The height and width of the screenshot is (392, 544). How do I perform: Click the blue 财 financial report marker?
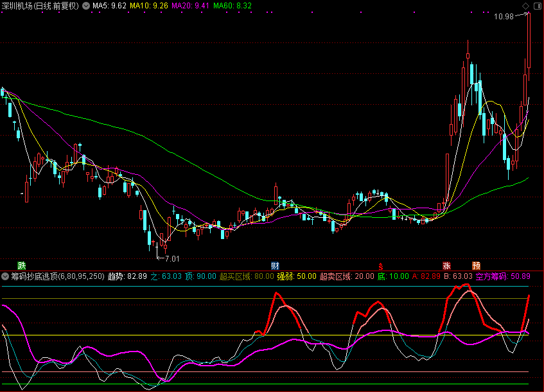tap(275, 265)
